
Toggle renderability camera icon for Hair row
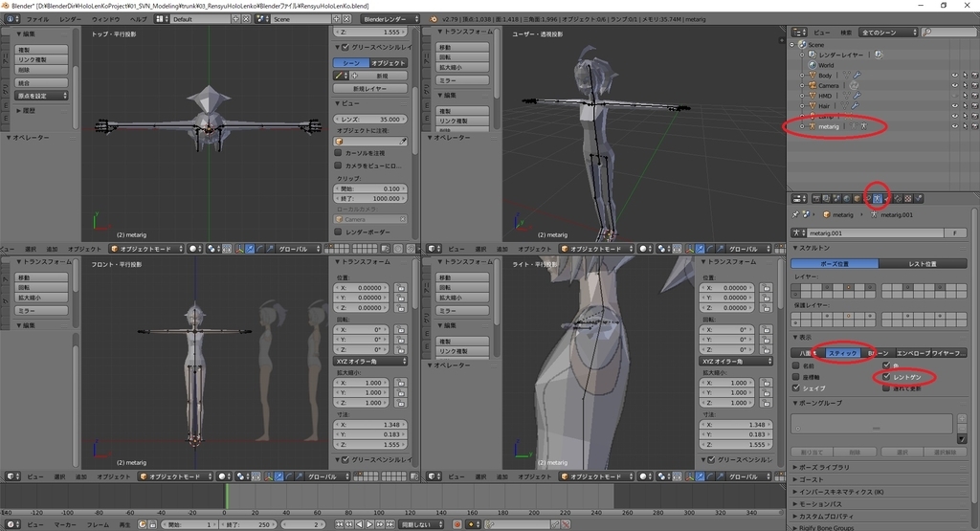(x=975, y=106)
